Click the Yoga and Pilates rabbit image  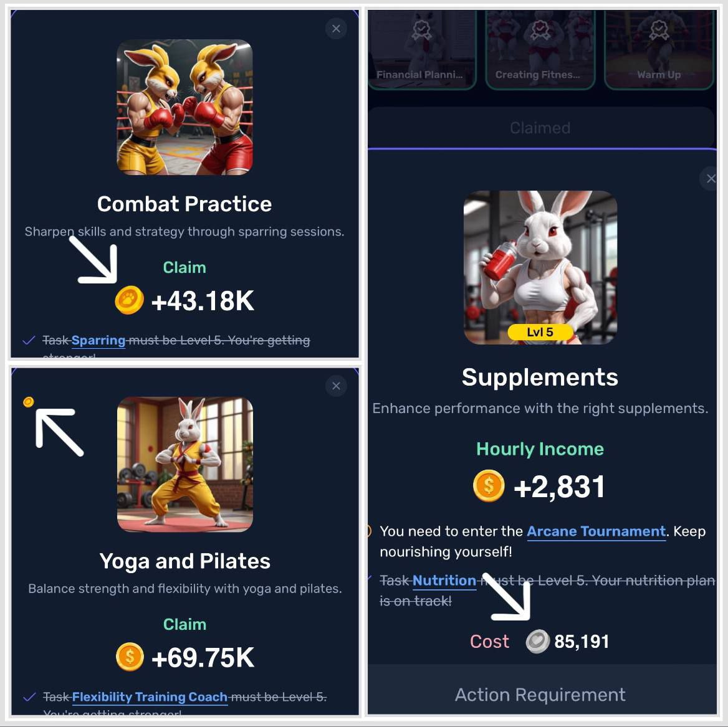coord(184,464)
